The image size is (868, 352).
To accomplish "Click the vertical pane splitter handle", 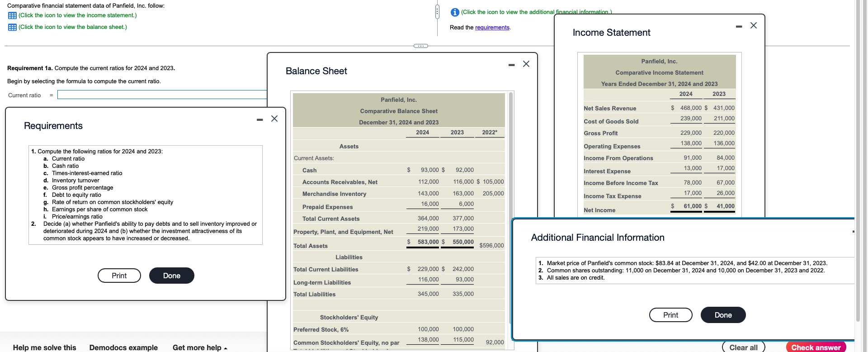I will coord(437,12).
